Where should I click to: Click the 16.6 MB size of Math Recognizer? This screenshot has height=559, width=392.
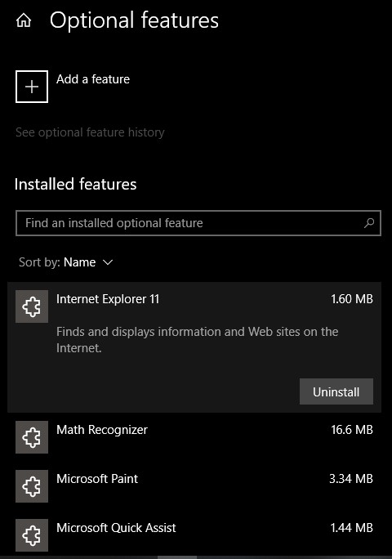click(x=352, y=430)
